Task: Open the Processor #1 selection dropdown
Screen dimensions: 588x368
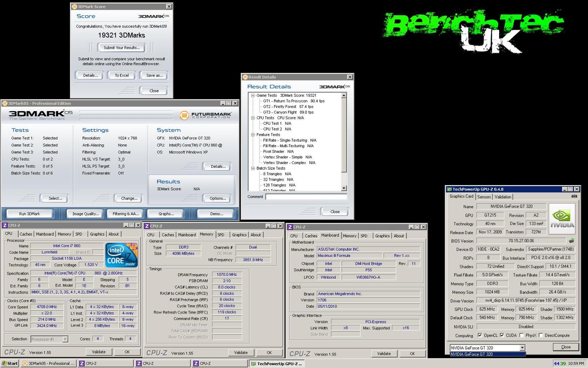Action: [65, 339]
